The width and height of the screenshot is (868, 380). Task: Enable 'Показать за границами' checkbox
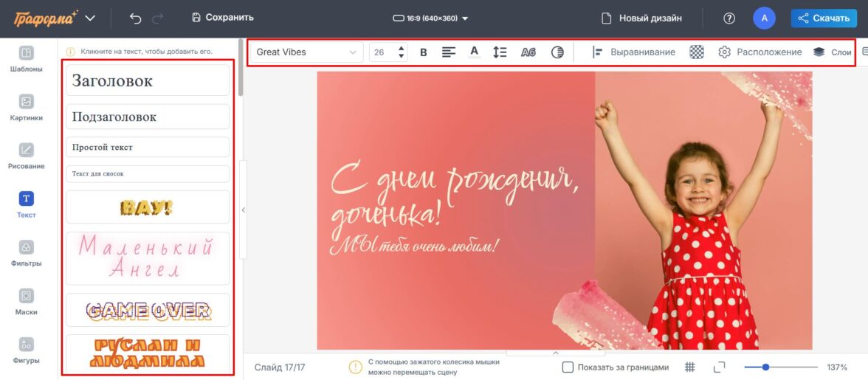[x=568, y=367]
